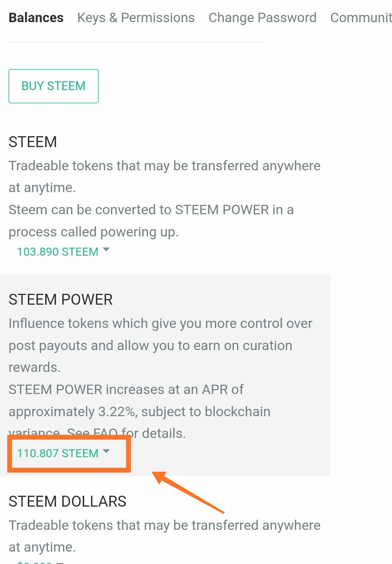This screenshot has width=392, height=564.
Task: Click the orange highlight box's left border
Action: click(10, 454)
